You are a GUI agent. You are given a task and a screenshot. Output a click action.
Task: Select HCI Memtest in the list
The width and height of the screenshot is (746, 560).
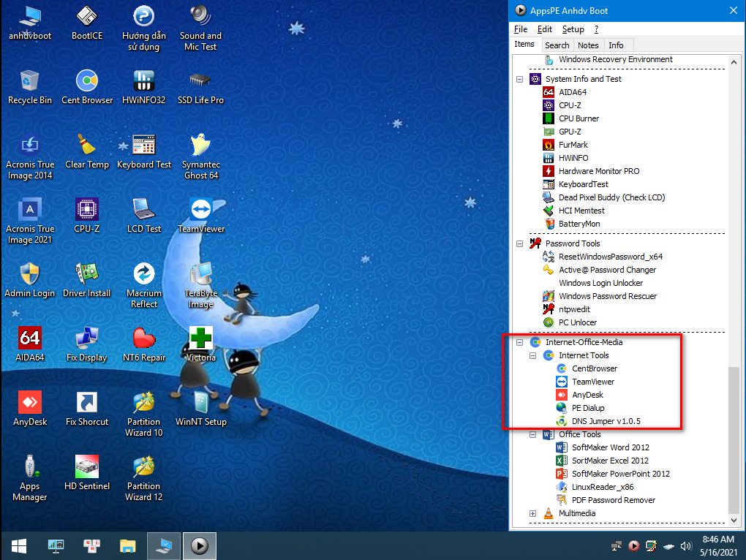point(581,211)
